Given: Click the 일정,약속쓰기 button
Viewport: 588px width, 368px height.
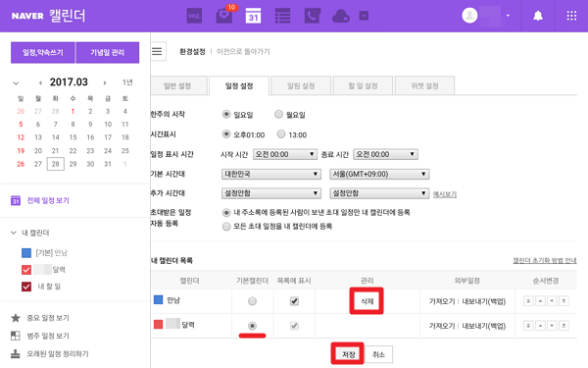Looking at the screenshot, I should point(43,52).
